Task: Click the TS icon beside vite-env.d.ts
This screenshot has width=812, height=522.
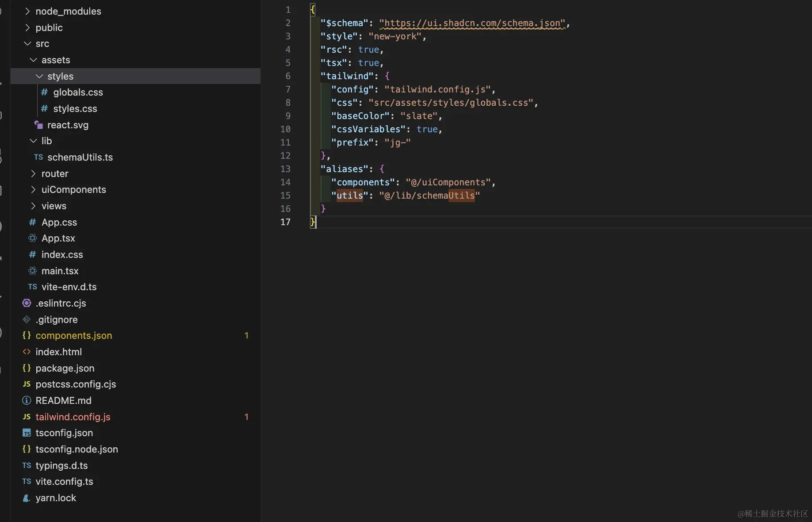Action: point(32,287)
